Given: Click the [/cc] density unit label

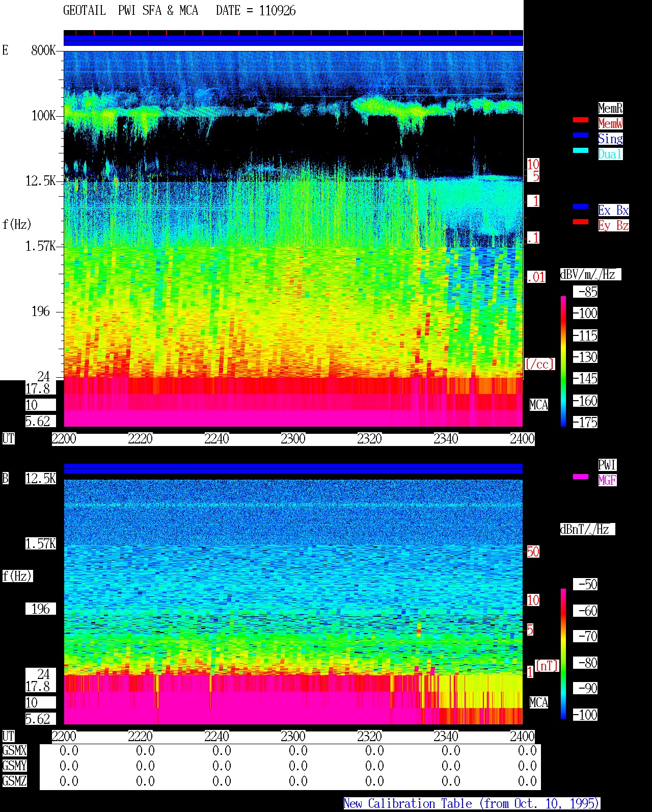Looking at the screenshot, I should tap(539, 364).
